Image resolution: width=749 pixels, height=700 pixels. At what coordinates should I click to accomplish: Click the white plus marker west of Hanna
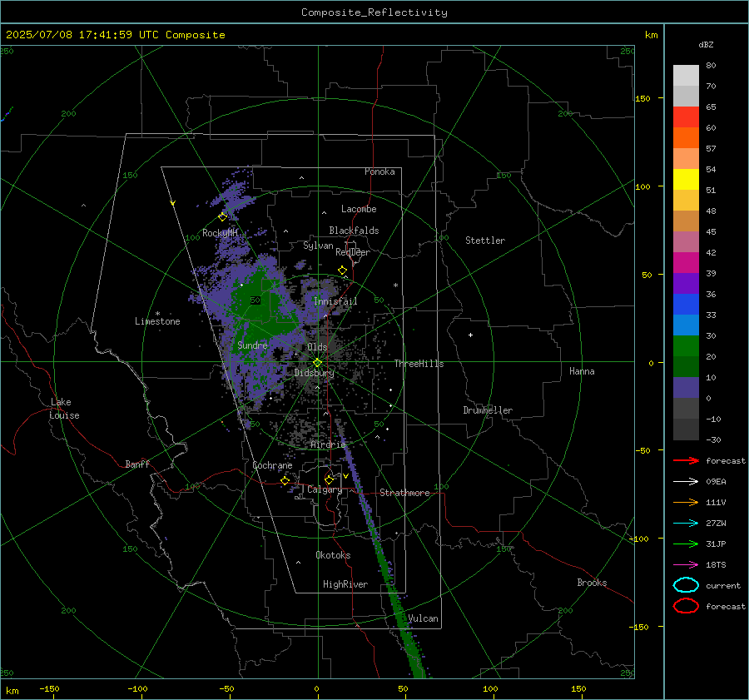(470, 335)
